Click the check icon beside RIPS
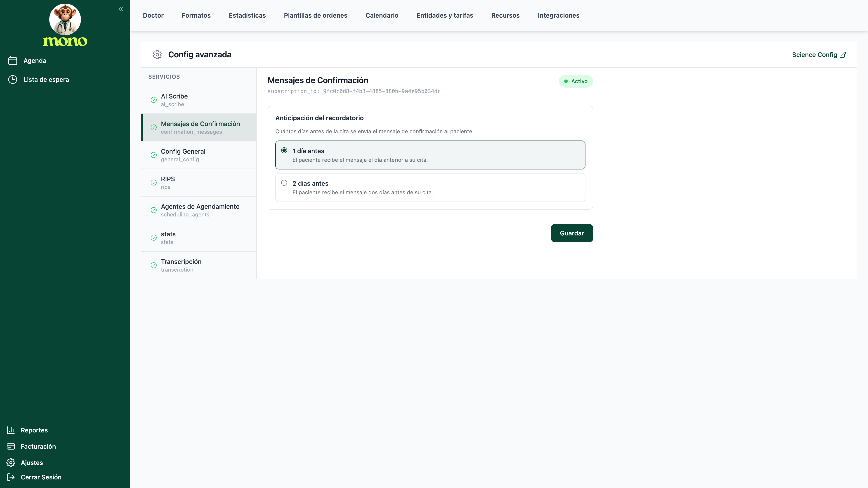The image size is (868, 488). tap(154, 183)
